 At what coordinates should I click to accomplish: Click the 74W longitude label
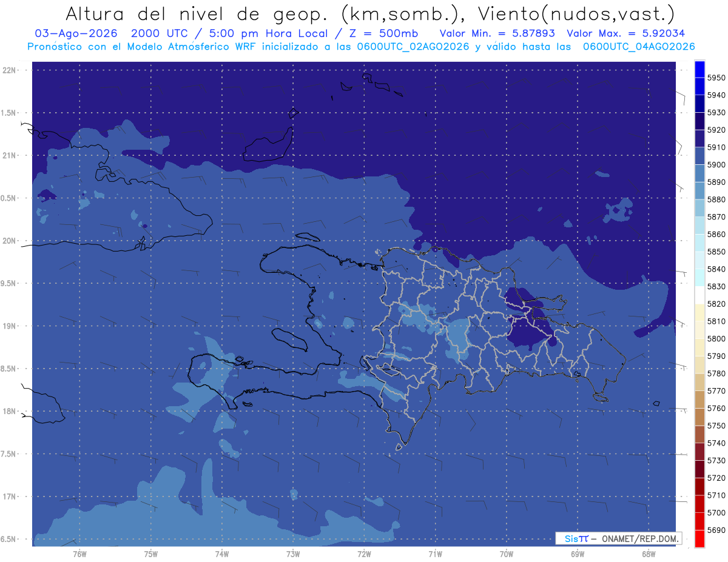(222, 555)
